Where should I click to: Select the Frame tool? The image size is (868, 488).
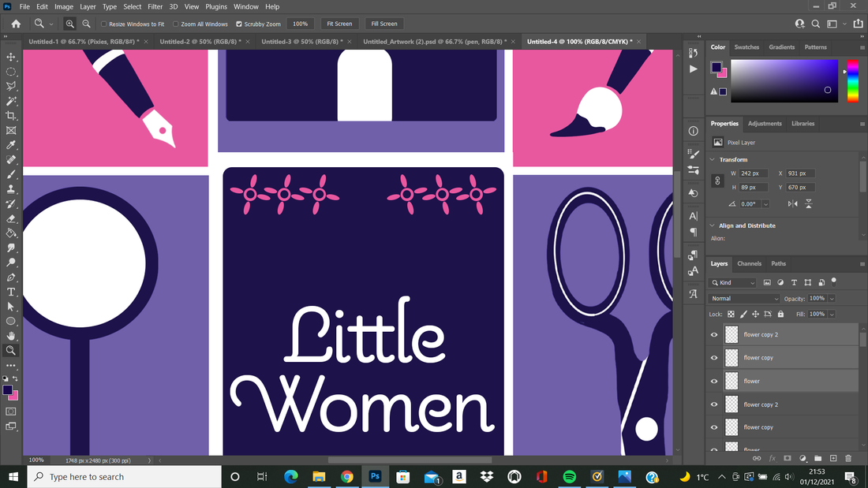click(x=10, y=131)
